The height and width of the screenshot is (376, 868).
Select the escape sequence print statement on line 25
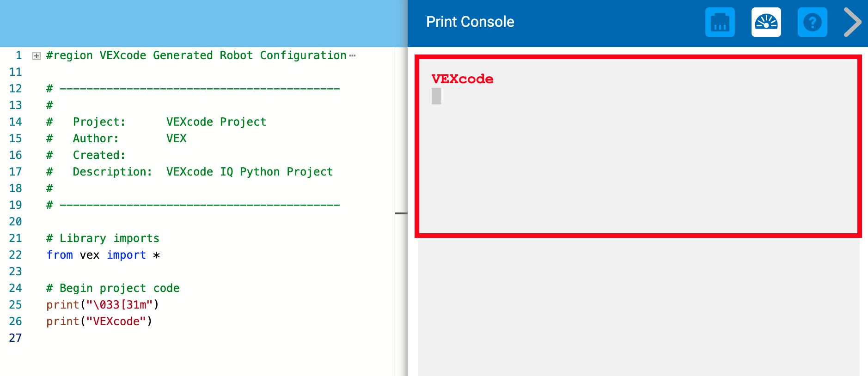pyautogui.click(x=102, y=304)
